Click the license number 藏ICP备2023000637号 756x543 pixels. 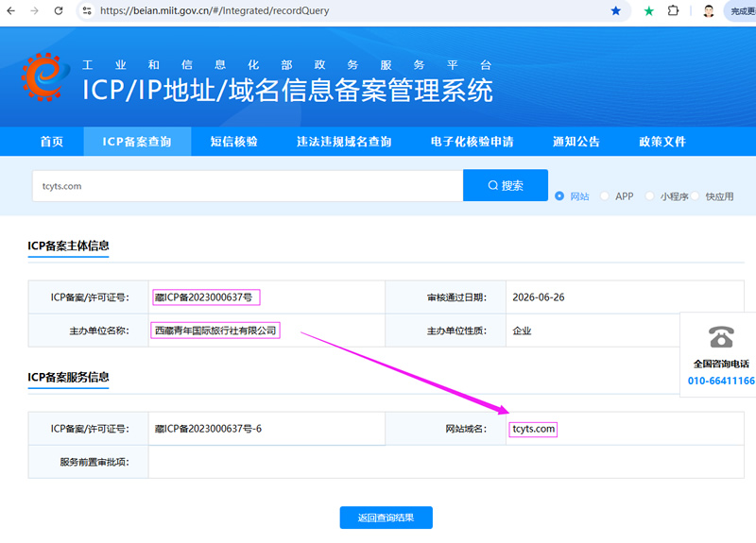(203, 297)
